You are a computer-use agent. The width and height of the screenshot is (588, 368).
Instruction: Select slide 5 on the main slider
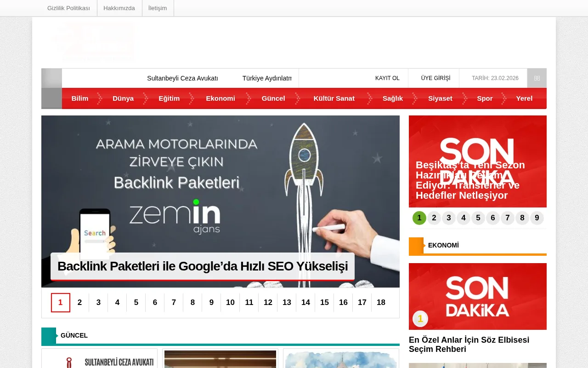(136, 302)
